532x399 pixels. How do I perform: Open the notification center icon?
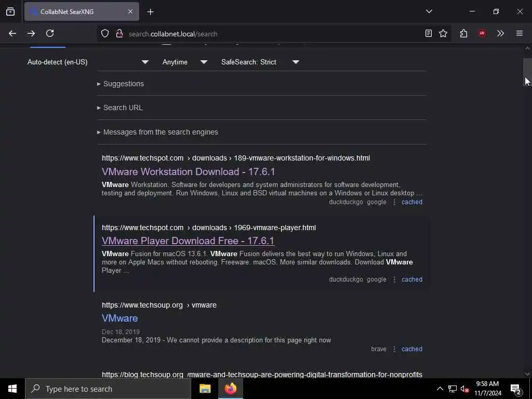516,389
